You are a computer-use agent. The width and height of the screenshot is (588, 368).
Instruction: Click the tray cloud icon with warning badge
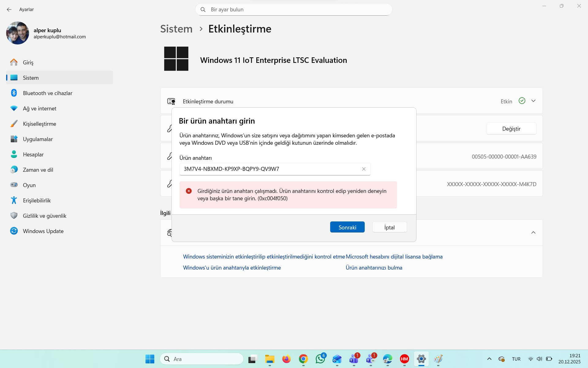point(501,359)
